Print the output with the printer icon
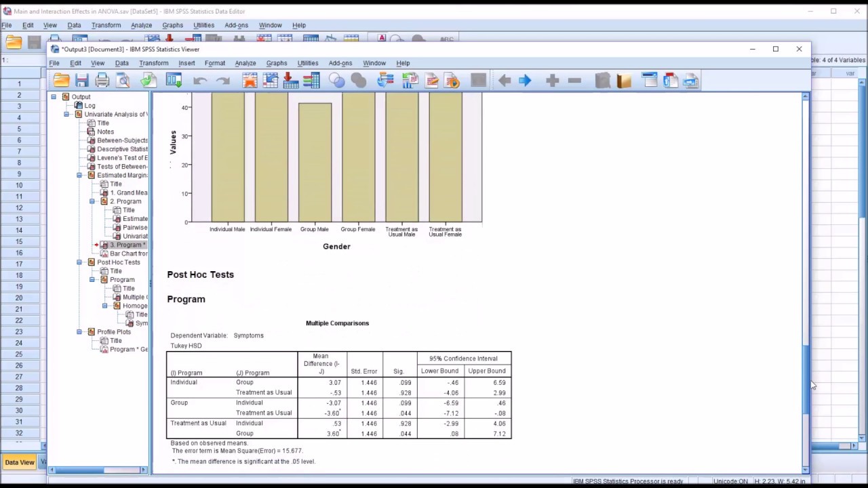 102,81
